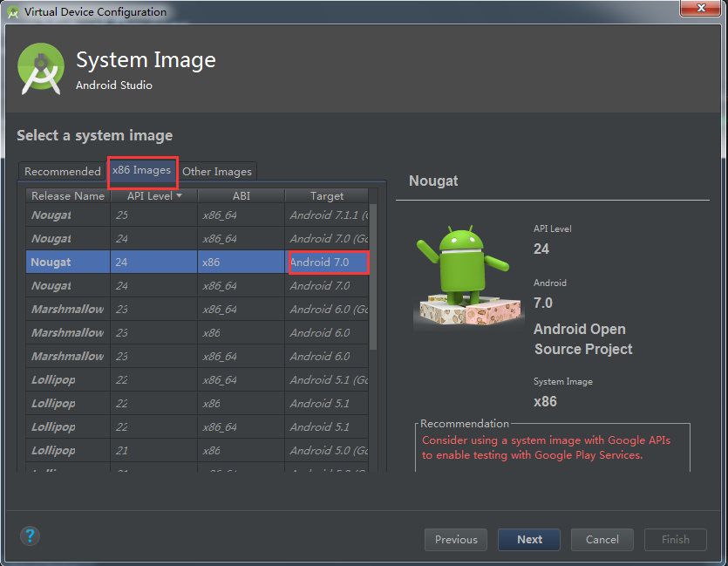Select Nougat row with Android 7.0 (Google) x86_64
This screenshot has width=728, height=566.
(x=197, y=239)
